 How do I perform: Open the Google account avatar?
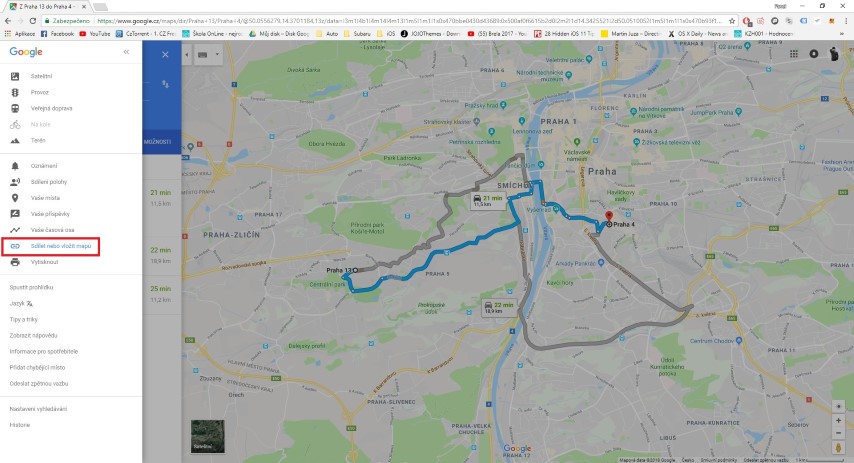click(834, 54)
